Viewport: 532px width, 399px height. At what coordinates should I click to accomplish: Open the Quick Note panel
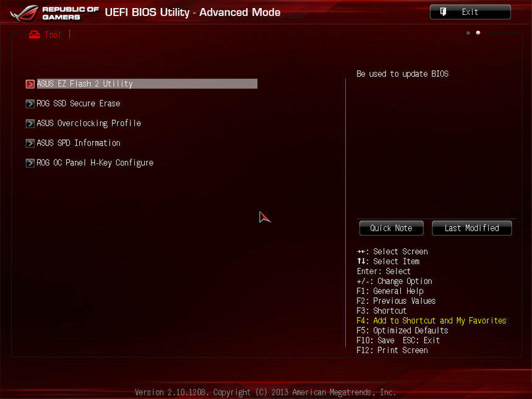391,228
